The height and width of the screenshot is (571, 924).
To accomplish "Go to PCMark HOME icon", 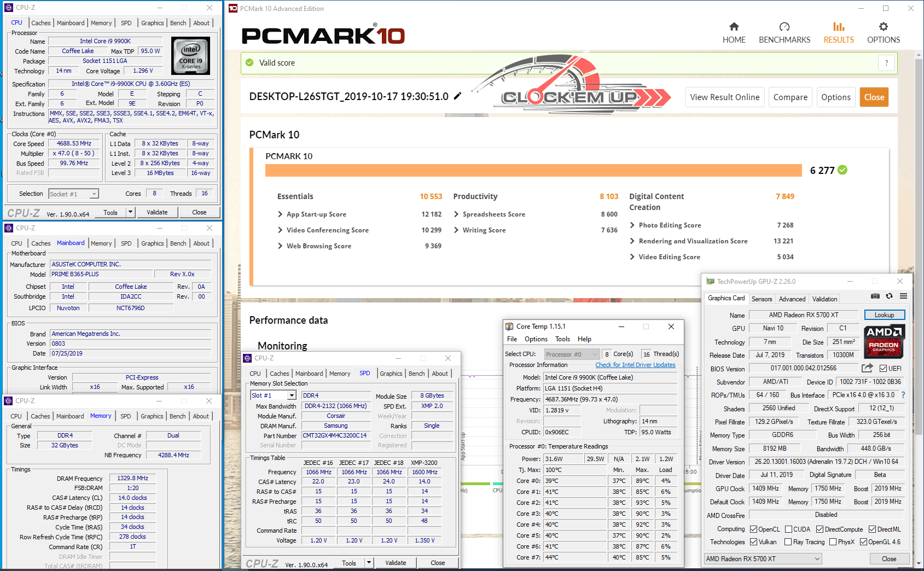I will coord(734,27).
